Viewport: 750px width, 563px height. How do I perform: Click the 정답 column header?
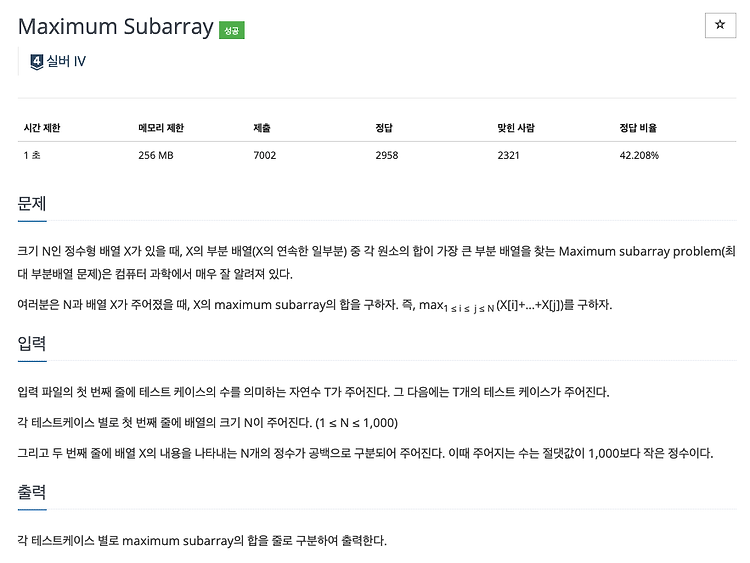pos(384,128)
